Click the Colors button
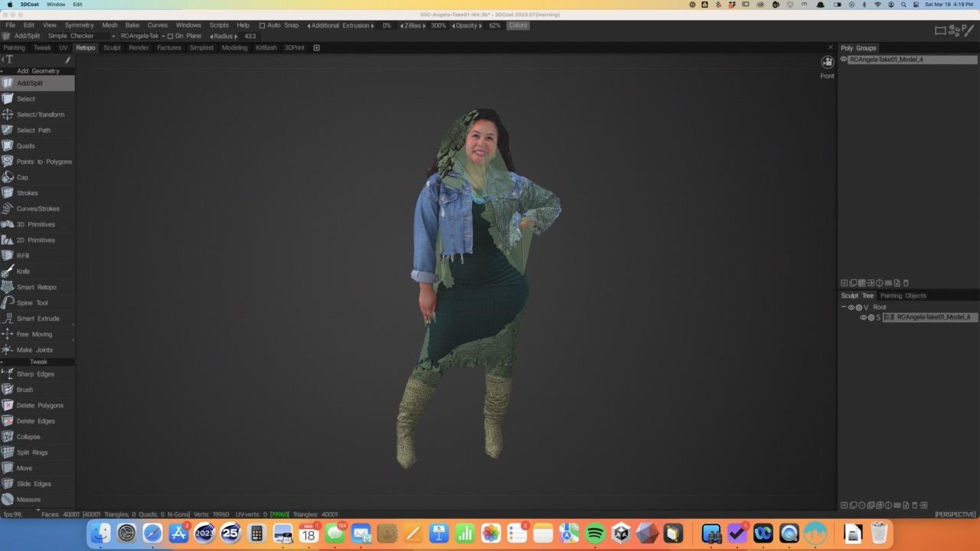The height and width of the screenshot is (551, 980). [x=518, y=25]
